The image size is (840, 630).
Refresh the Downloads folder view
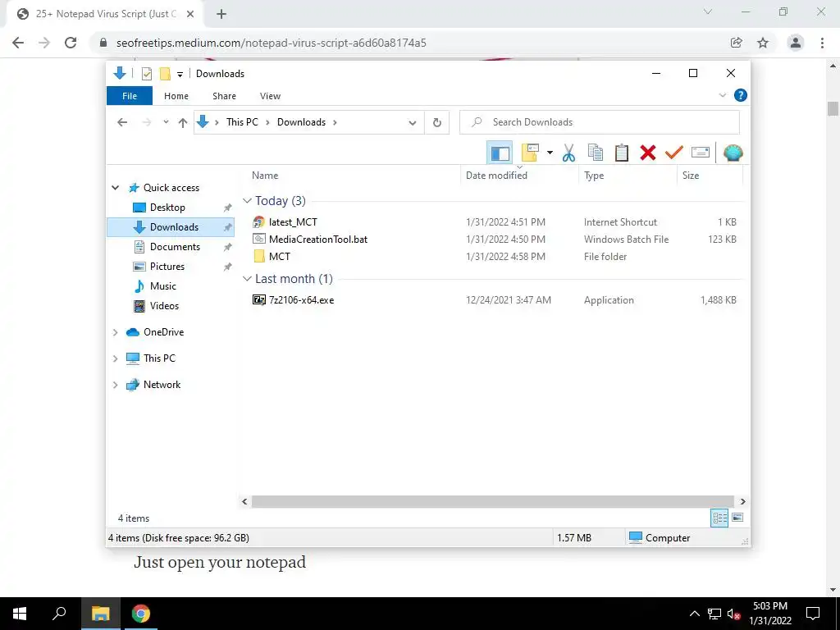tap(436, 123)
